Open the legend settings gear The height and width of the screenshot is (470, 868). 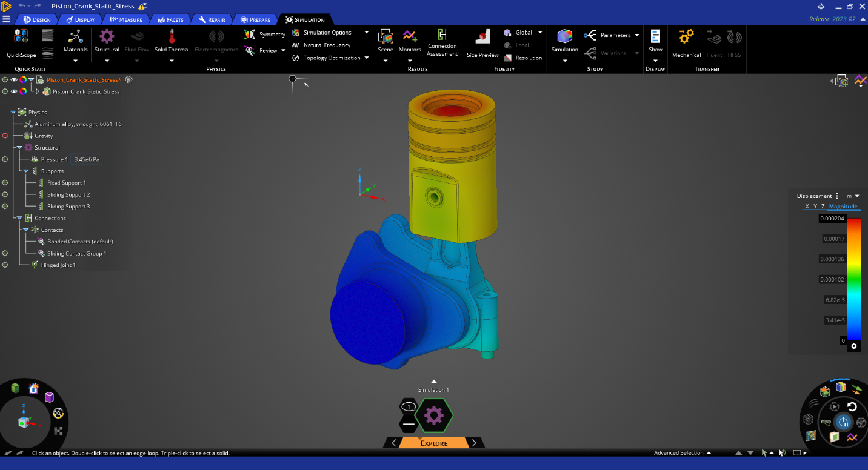854,346
